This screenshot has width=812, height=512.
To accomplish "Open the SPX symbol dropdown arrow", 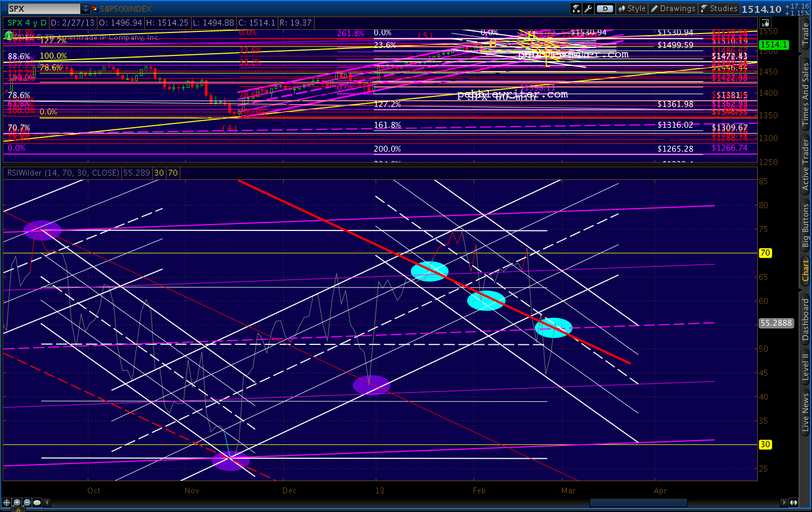I will pos(85,9).
